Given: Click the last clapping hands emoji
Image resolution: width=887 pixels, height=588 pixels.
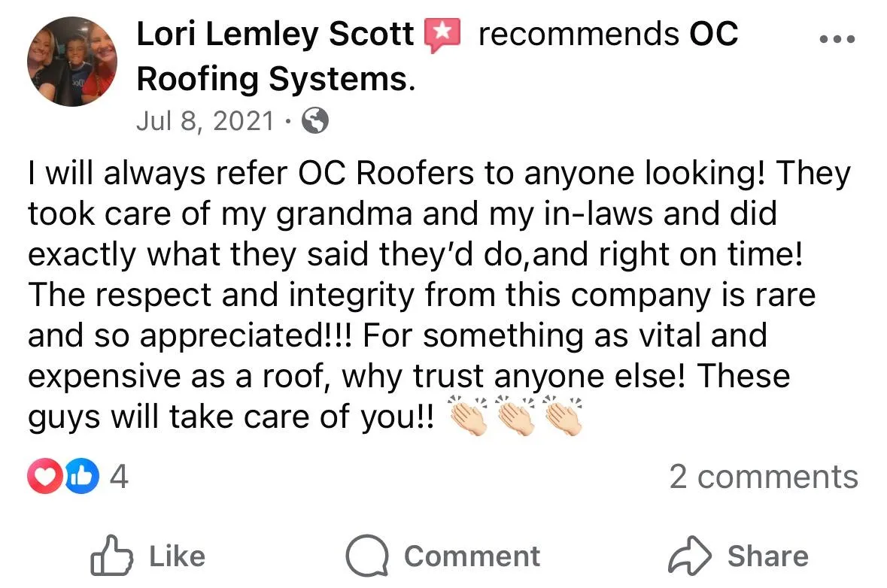Looking at the screenshot, I should tap(563, 416).
